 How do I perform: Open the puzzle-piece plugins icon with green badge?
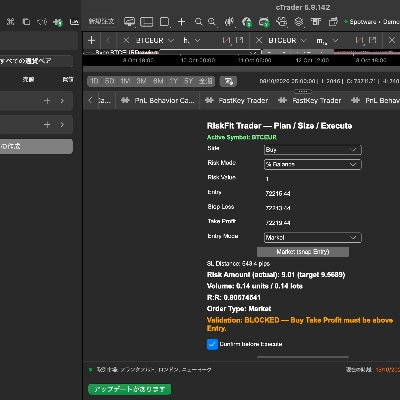(x=58, y=22)
